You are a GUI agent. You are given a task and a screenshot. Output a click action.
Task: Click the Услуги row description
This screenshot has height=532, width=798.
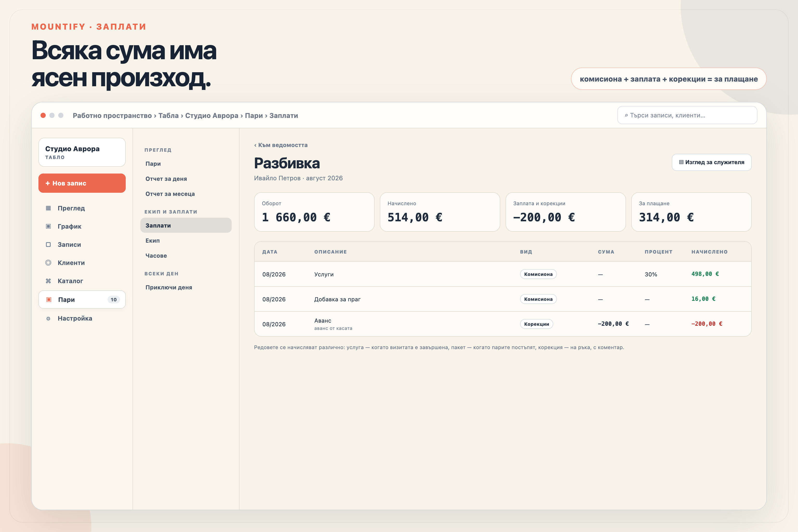[324, 275]
